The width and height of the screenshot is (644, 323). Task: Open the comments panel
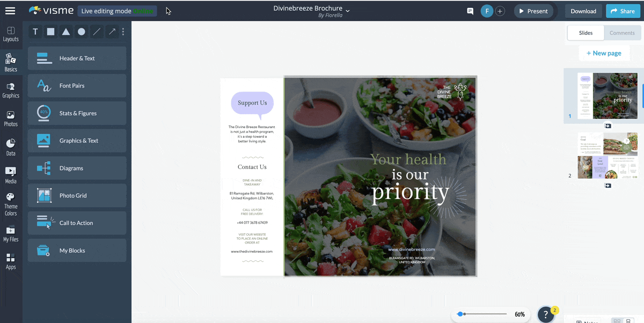tap(470, 11)
